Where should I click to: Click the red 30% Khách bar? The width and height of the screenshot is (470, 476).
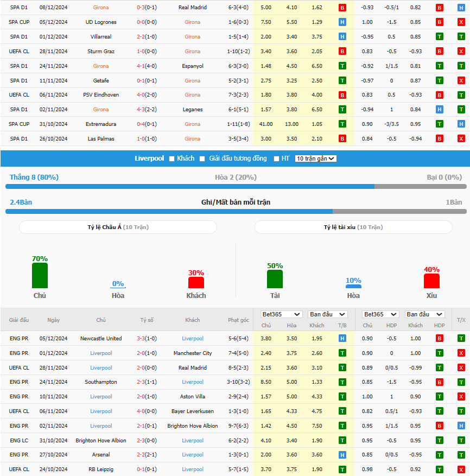196,282
